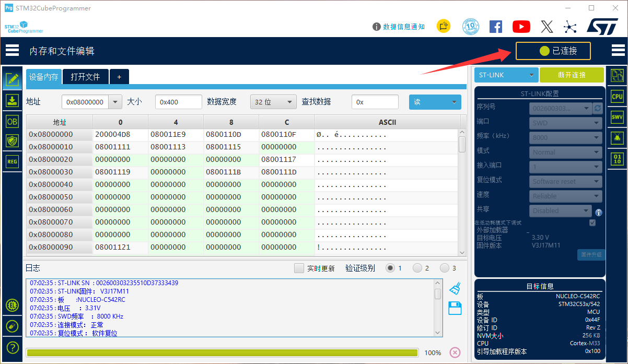Image resolution: width=628 pixels, height=364 pixels.
Task: Click the 100% progress bar
Action: pyautogui.click(x=222, y=353)
